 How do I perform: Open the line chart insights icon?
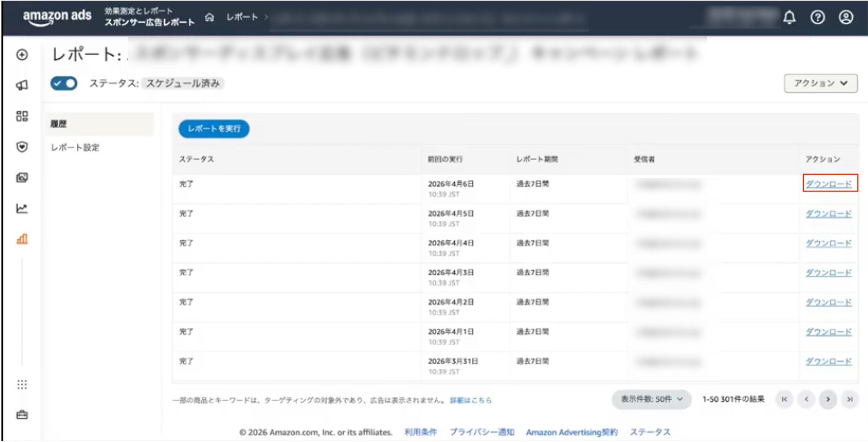click(x=22, y=208)
